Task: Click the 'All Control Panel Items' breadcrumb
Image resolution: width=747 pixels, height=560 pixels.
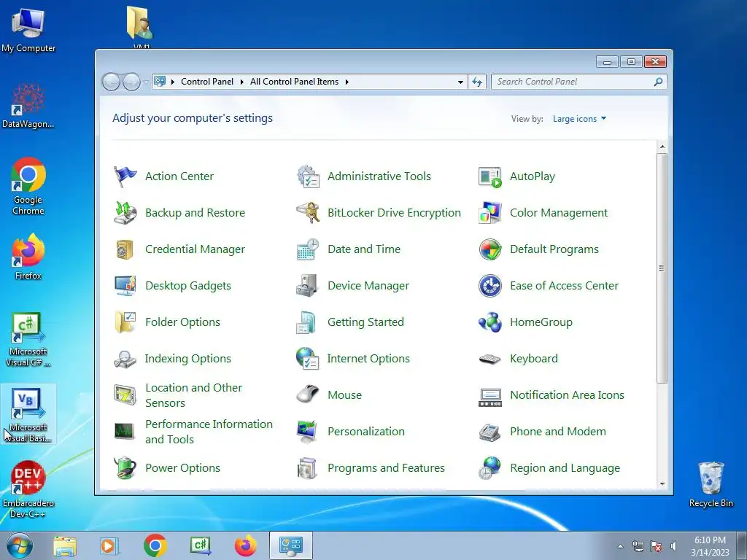Action: point(294,82)
